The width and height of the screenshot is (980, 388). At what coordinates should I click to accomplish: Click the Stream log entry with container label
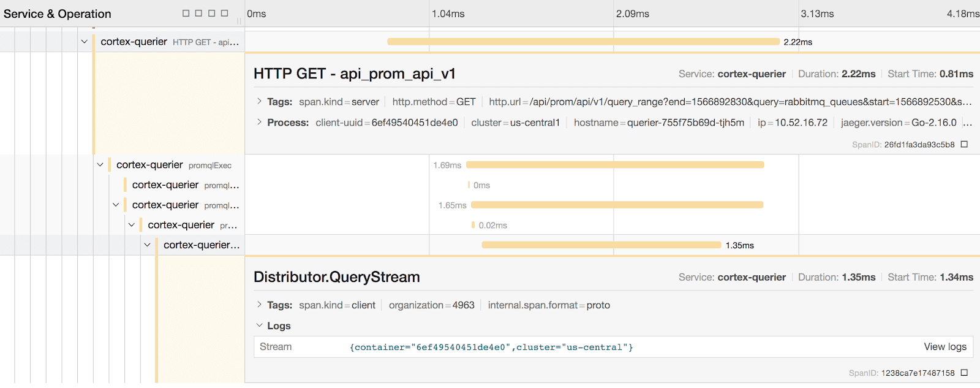[491, 348]
